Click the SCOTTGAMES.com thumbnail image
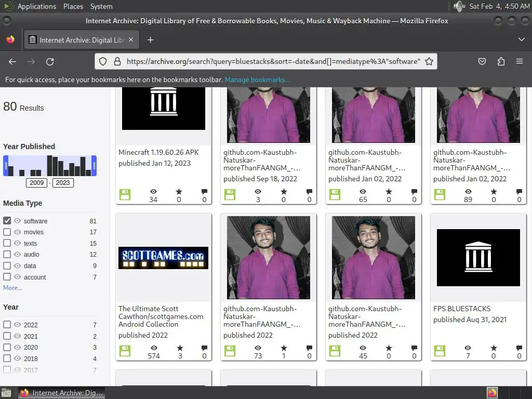 coord(163,258)
